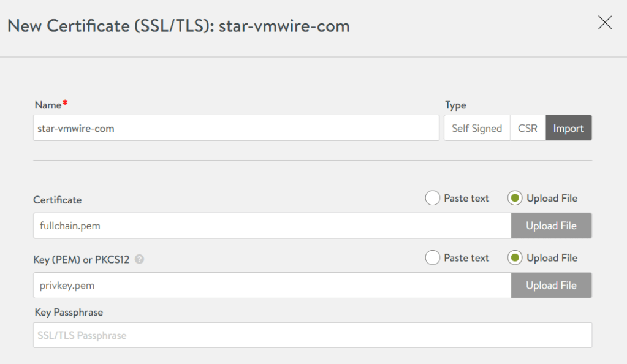Click the Name field label
Viewport: 627px width, 364px height.
(48, 105)
